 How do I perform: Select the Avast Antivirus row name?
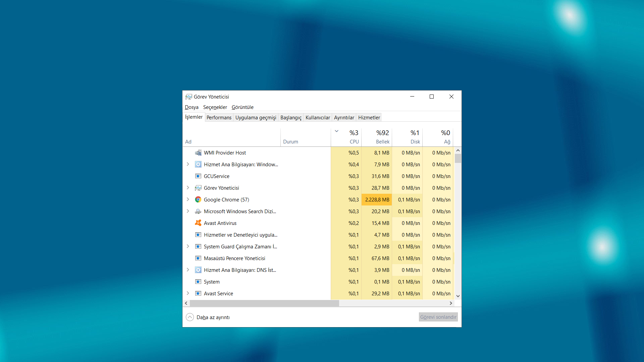click(x=220, y=223)
